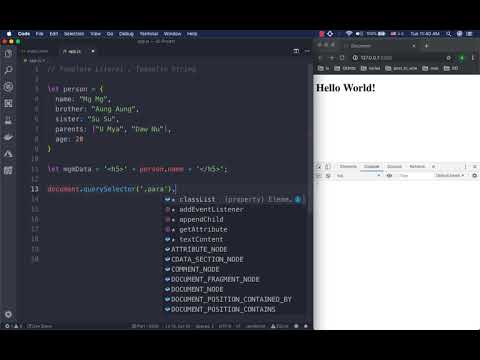
Task: Click the browser address bar 127.0.0.1
Action: [398, 58]
